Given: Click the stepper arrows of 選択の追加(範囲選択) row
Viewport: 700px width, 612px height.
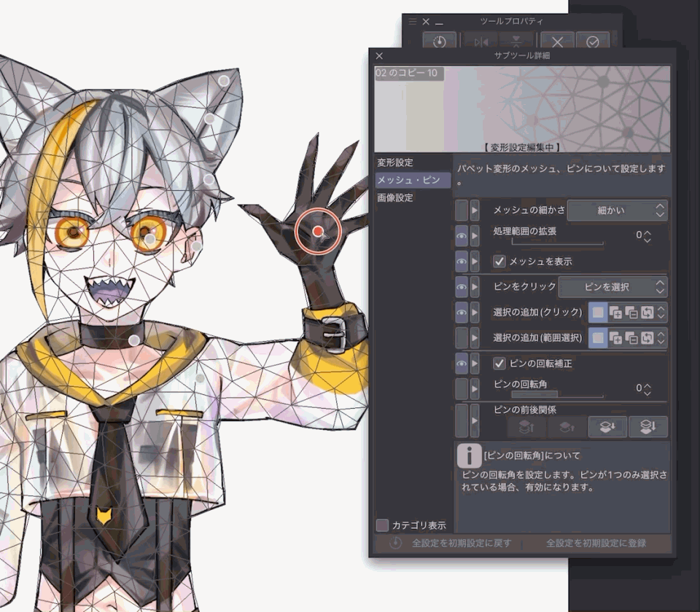Looking at the screenshot, I should point(661,339).
